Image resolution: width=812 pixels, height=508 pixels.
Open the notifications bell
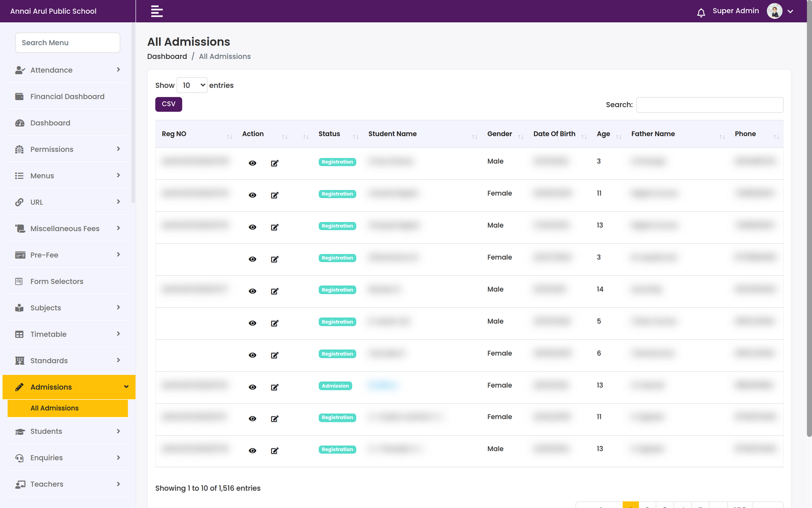tap(701, 13)
